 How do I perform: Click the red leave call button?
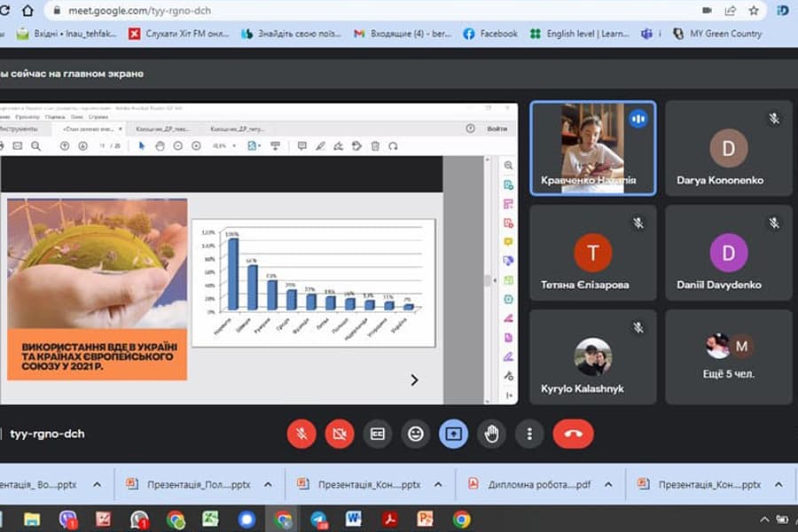[x=573, y=434]
